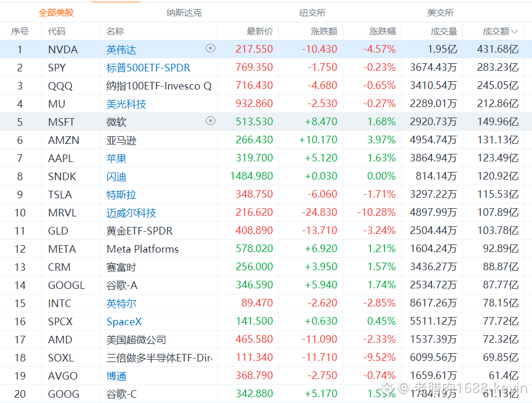
Task: Click the AMZN ticker code
Action: 64,140
